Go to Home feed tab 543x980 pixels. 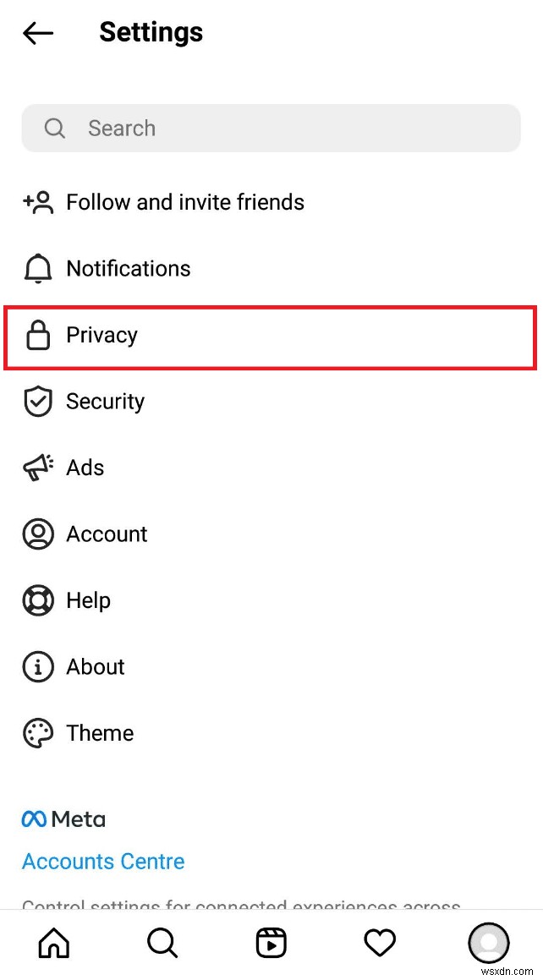[x=54, y=943]
